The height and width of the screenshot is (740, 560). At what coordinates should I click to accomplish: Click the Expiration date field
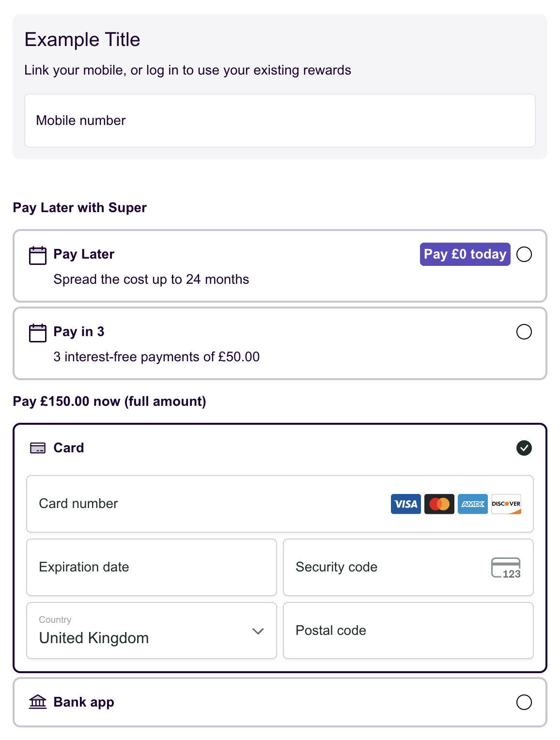pos(151,567)
